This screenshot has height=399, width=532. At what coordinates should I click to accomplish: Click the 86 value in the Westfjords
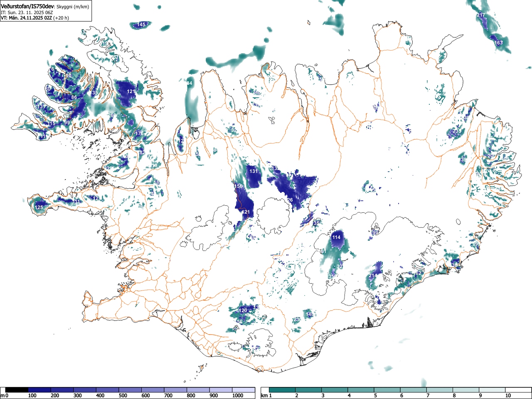point(74,97)
